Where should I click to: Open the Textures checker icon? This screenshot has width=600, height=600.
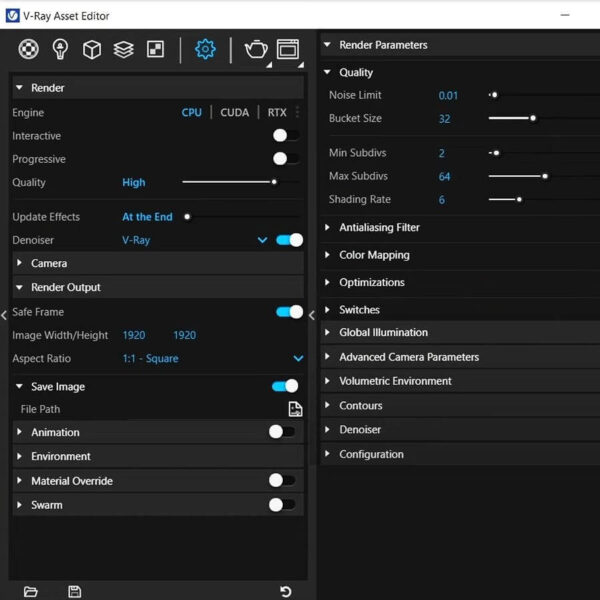(155, 49)
